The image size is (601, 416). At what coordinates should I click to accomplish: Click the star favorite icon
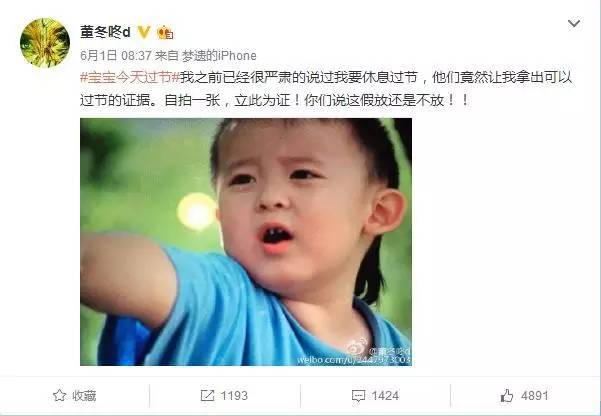click(x=59, y=395)
